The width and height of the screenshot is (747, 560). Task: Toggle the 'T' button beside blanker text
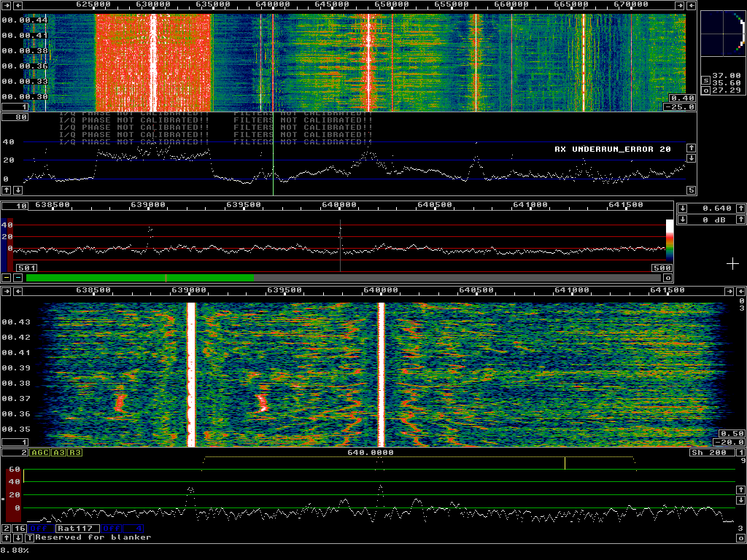(x=29, y=538)
